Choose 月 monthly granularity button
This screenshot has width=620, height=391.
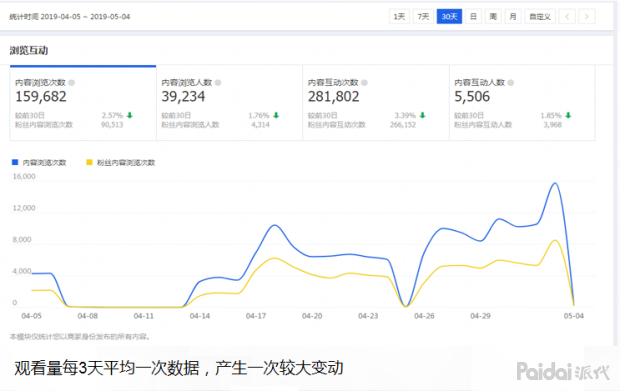[513, 17]
